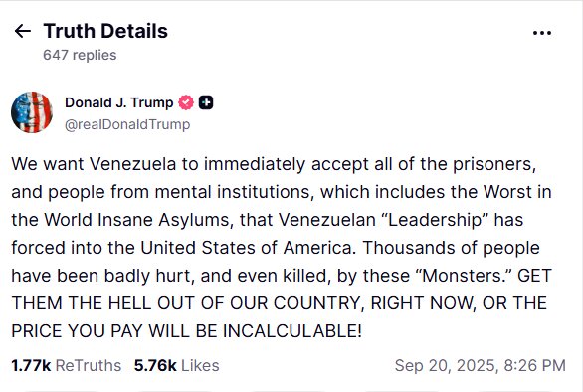Viewport: 583px width, 392px height.
Task: Open Donald J. Trump display name profile
Action: point(119,102)
